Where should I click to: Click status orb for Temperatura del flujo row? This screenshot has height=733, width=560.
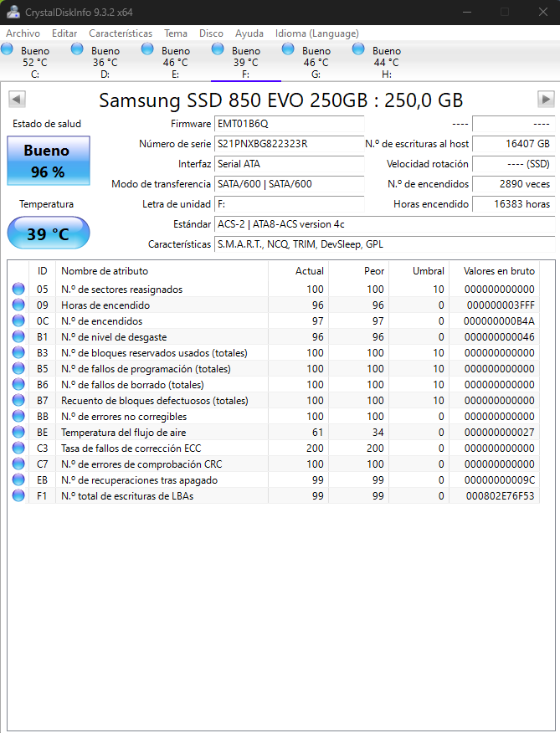coord(18,432)
